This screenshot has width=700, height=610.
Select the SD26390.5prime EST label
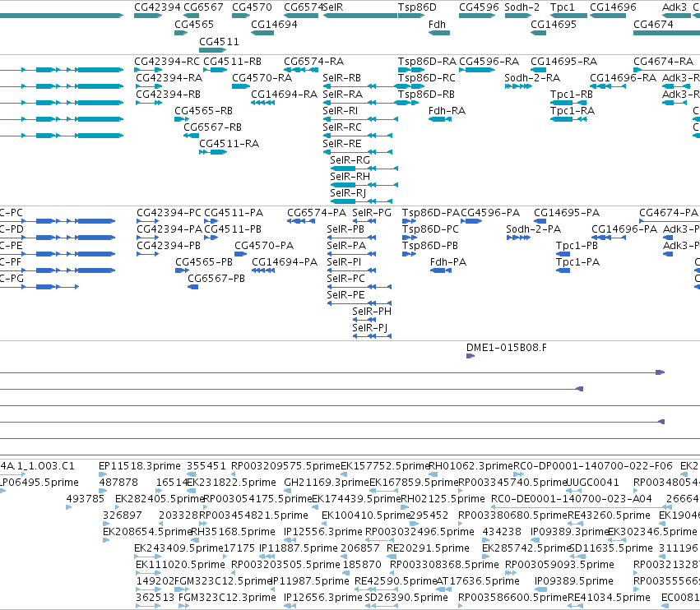click(406, 598)
